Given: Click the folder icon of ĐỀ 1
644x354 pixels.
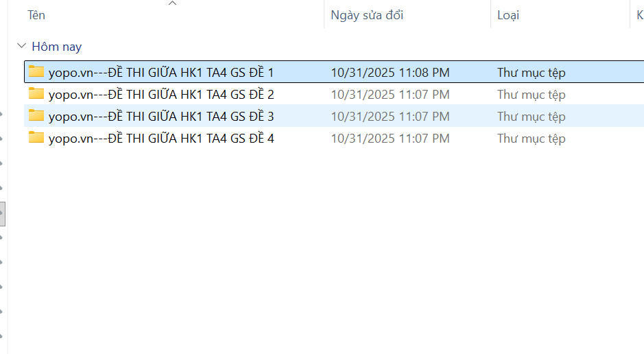Looking at the screenshot, I should 36,72.
